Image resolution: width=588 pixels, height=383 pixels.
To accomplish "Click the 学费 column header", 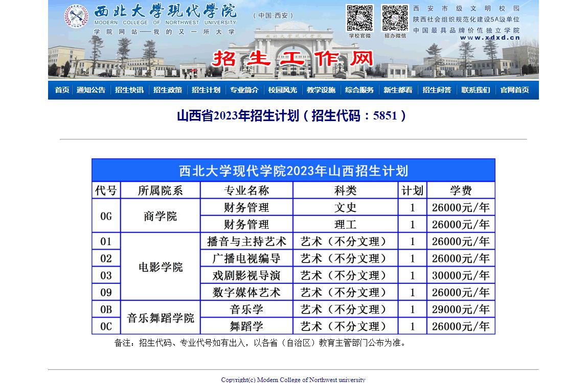I will [x=461, y=190].
